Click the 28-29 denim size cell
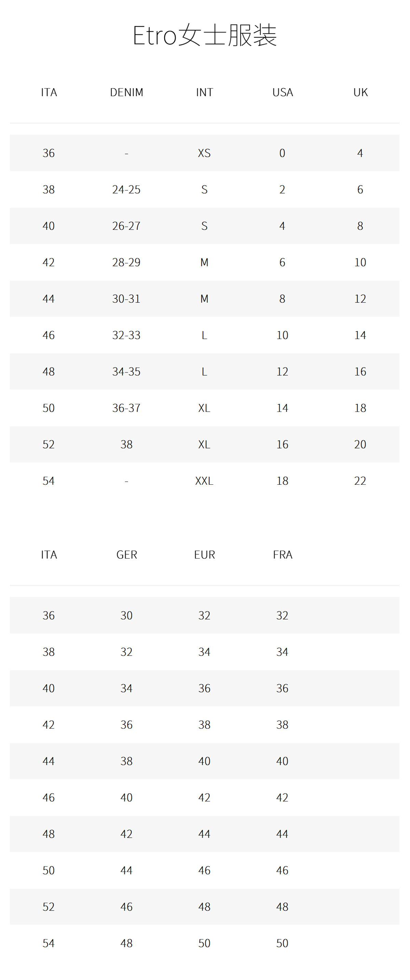Image resolution: width=410 pixels, height=980 pixels. (126, 262)
